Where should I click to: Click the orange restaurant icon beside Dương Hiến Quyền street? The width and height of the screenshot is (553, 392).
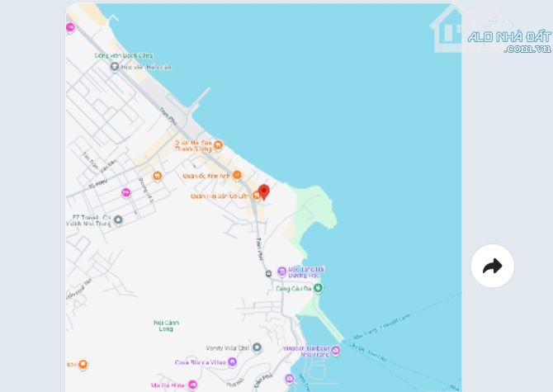coord(158,176)
